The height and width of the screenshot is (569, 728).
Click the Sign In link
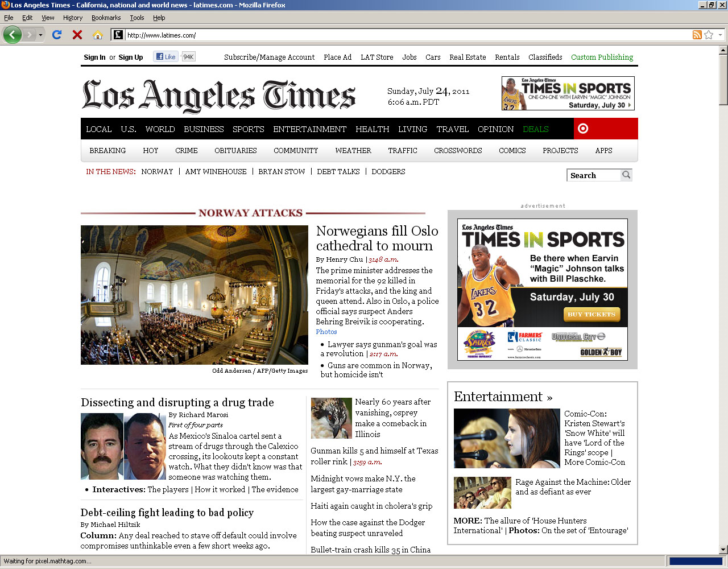pyautogui.click(x=94, y=57)
